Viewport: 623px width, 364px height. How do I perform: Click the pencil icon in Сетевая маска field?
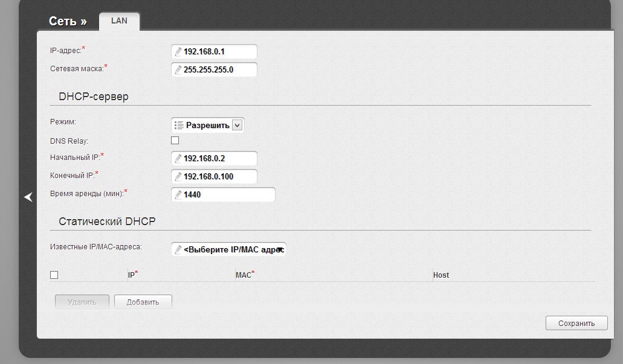click(x=178, y=69)
